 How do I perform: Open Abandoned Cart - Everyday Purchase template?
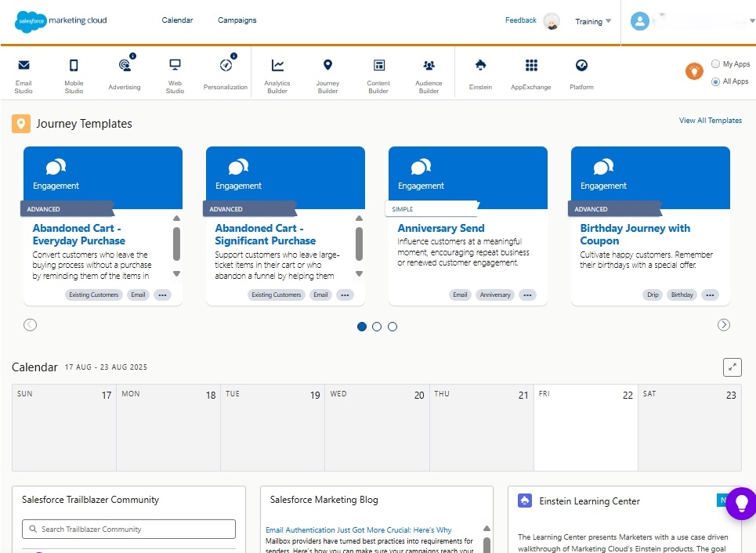(x=79, y=234)
